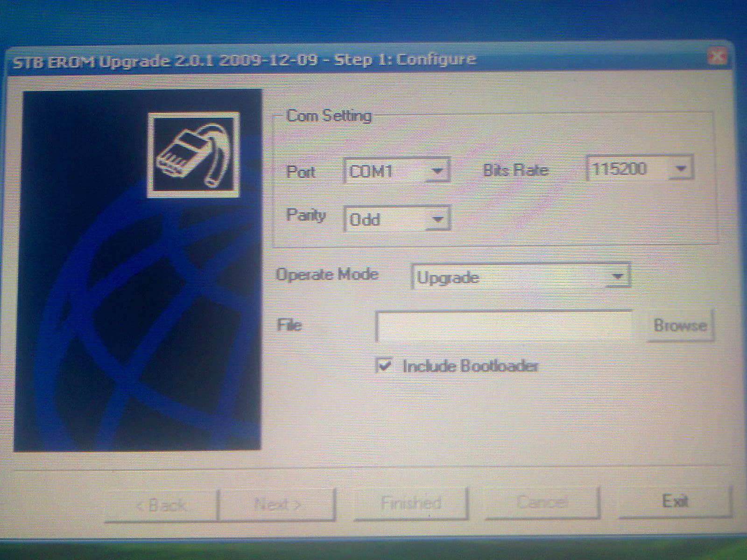Click the Finished button

click(x=410, y=503)
